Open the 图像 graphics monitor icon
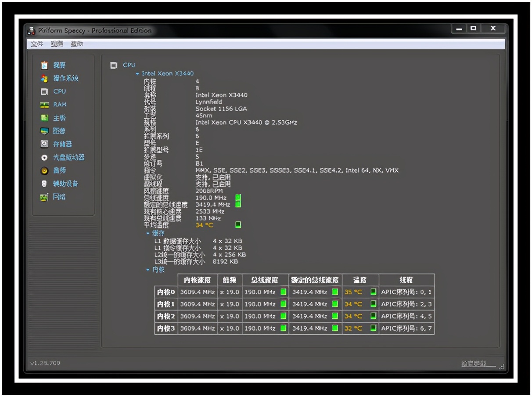532x397 pixels. click(x=44, y=131)
